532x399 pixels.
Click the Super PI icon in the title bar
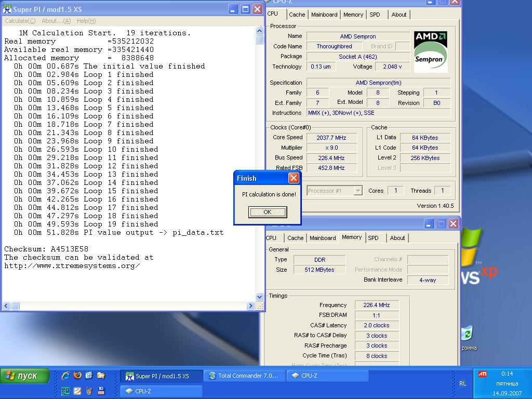[7, 9]
